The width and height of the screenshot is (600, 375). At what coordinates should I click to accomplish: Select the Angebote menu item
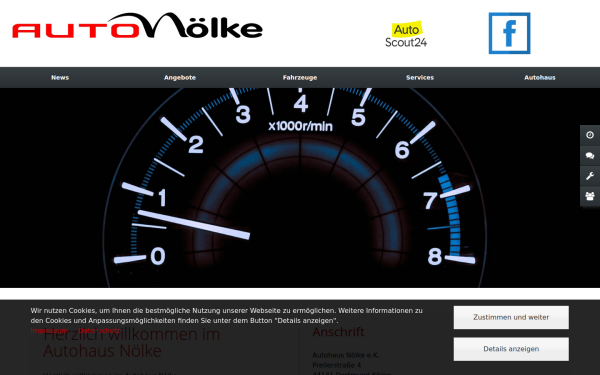(180, 78)
